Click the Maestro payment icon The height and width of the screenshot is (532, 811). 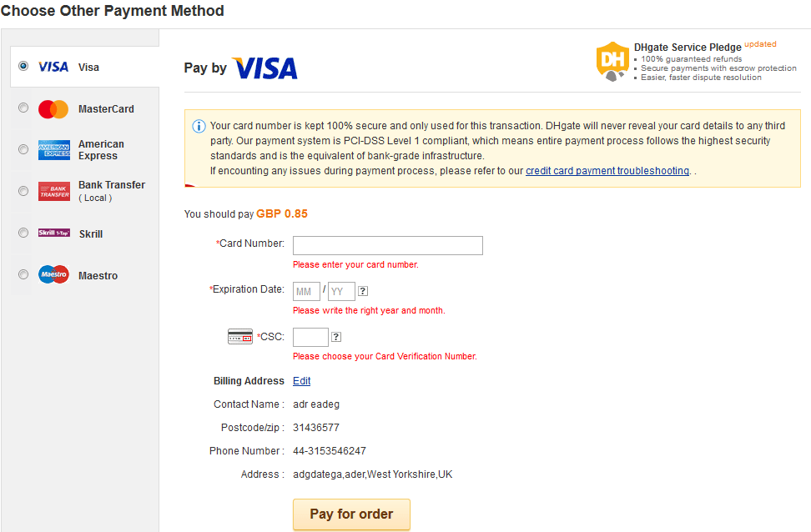tap(53, 274)
